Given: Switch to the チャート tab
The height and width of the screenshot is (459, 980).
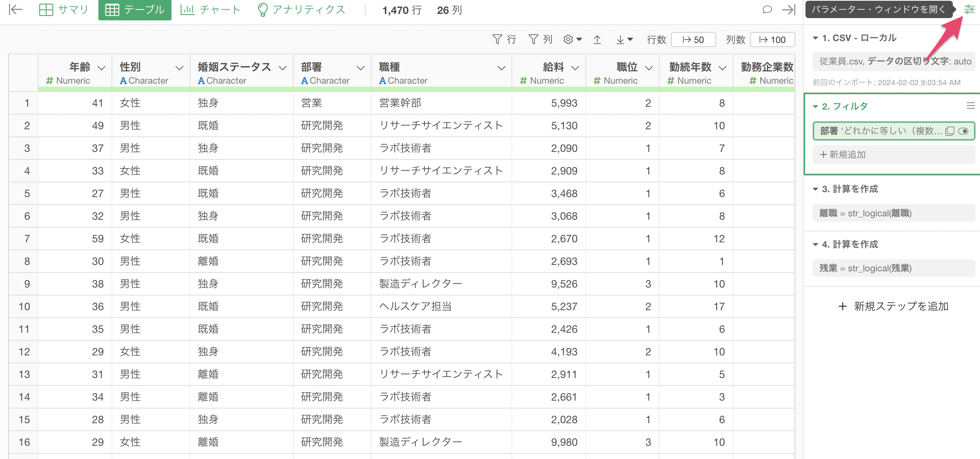Looking at the screenshot, I should tap(210, 9).
